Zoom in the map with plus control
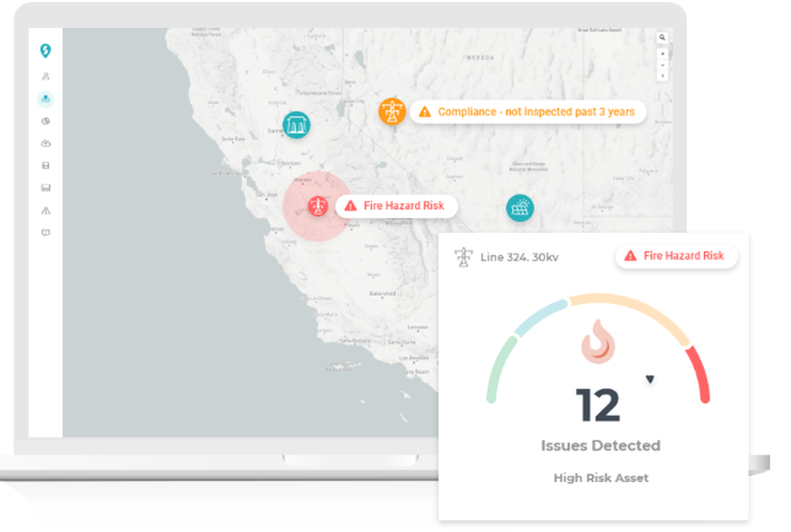Image resolution: width=791 pixels, height=532 pixels. 662,54
